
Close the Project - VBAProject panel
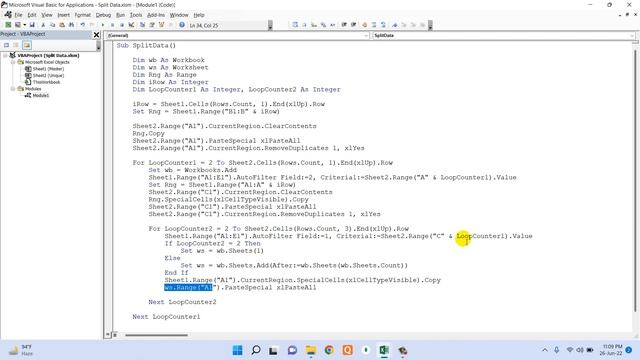97,35
